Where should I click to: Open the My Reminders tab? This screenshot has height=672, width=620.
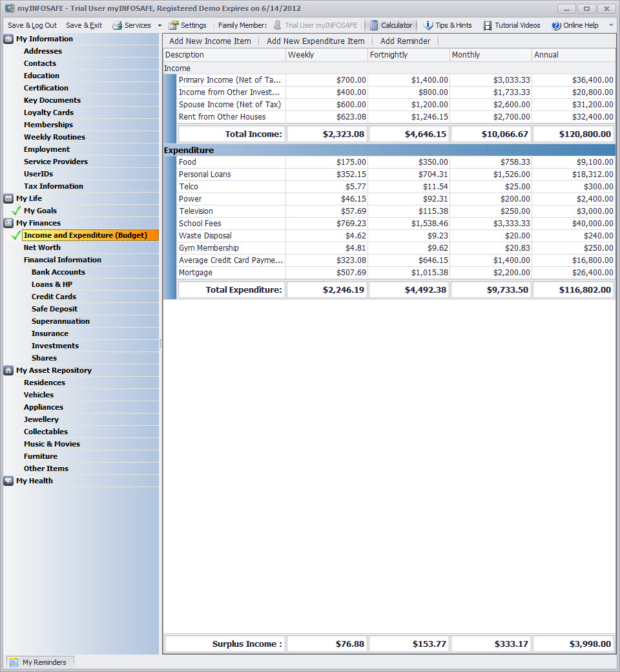(x=40, y=662)
